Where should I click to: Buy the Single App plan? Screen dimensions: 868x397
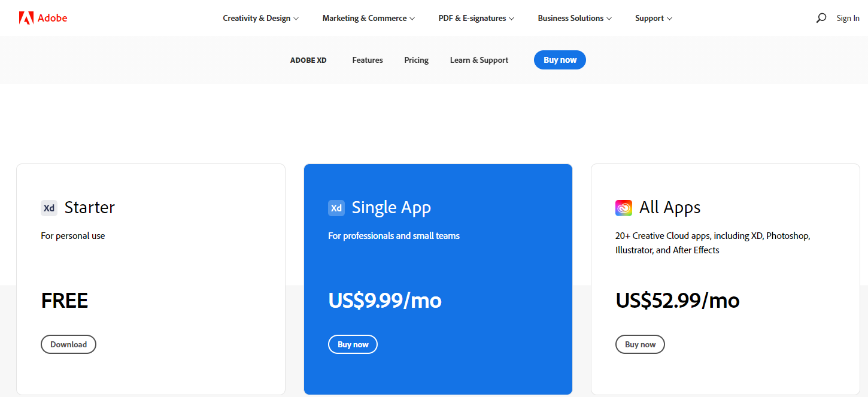tap(353, 344)
